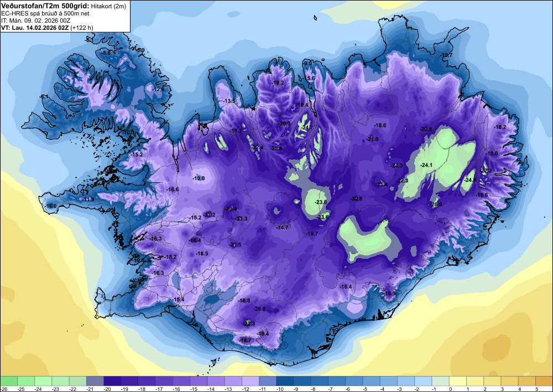Screen dimensions: 553x392
Task: Select the -23.6 temperature value
Action: tap(323, 217)
